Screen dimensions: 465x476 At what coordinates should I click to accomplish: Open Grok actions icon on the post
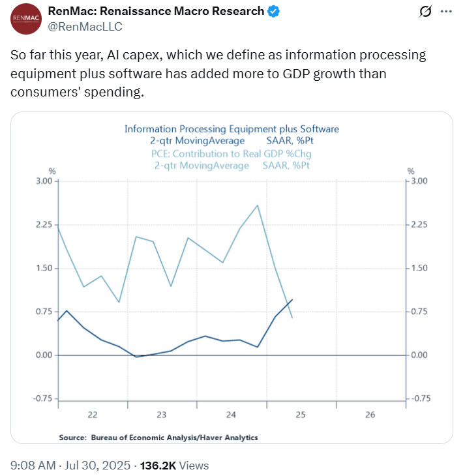click(426, 12)
